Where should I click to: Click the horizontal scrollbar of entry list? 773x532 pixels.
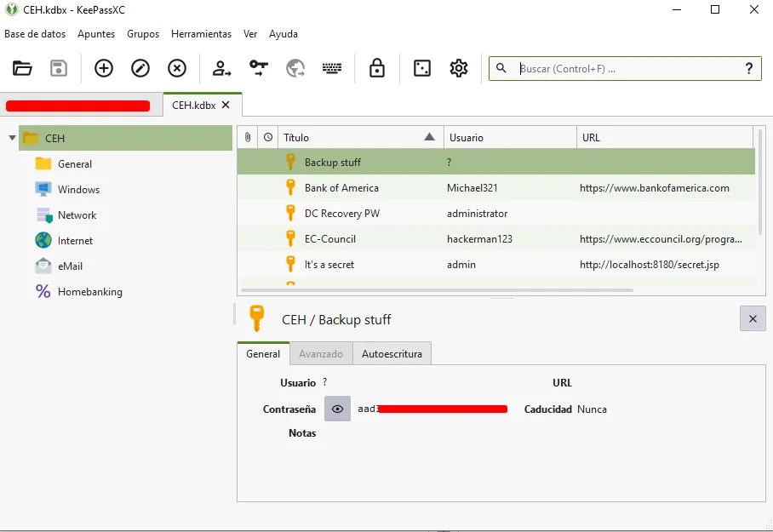tap(437, 290)
